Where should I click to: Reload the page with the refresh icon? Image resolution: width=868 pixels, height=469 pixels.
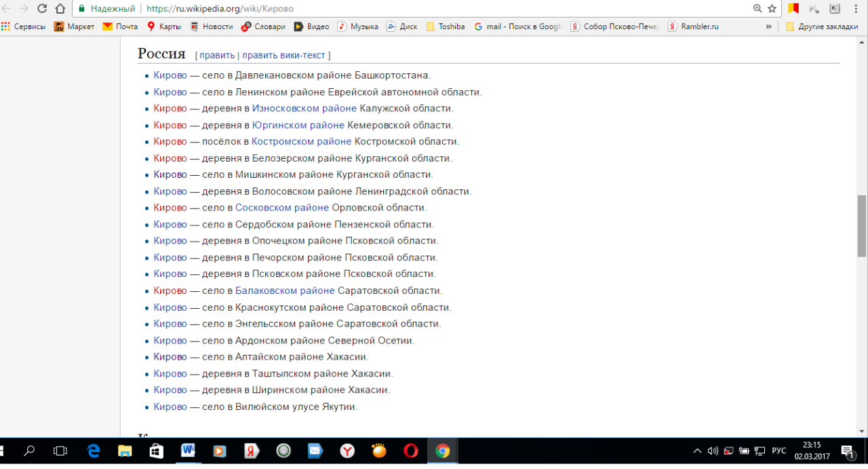42,9
